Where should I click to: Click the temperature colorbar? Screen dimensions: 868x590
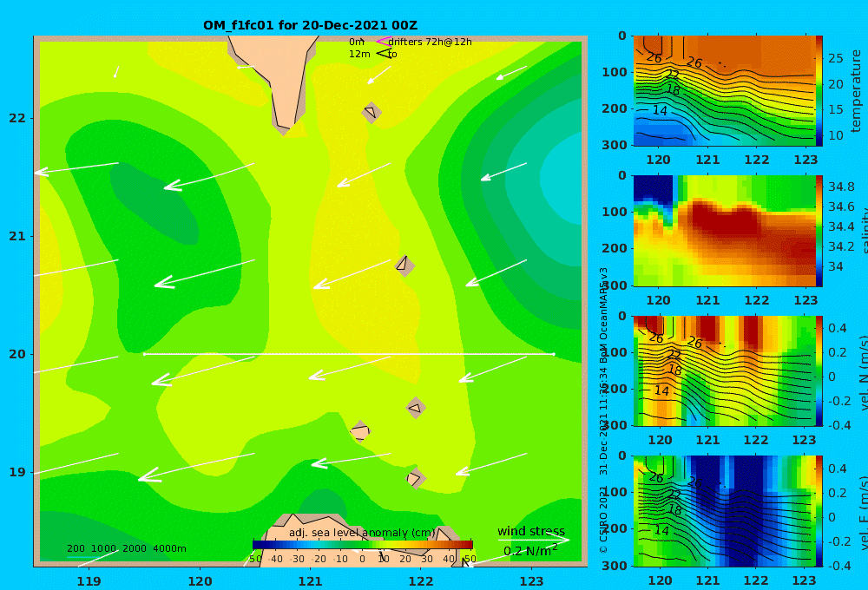point(819,91)
